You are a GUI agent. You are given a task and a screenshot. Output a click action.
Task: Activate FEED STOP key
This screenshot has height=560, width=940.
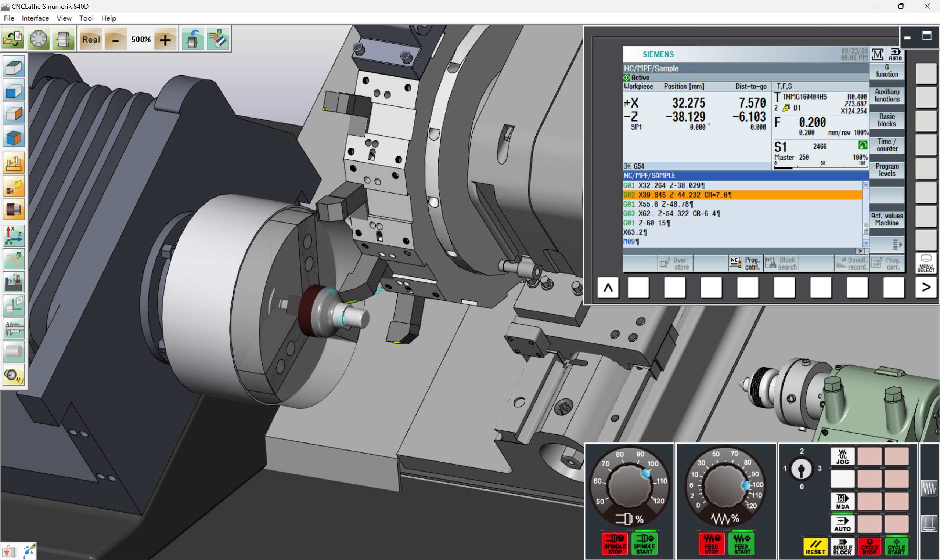711,543
